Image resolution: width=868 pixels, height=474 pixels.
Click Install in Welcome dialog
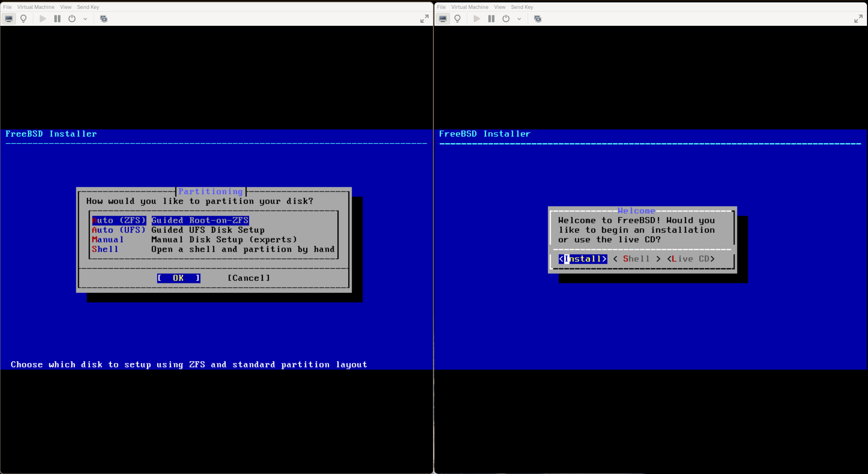point(583,259)
